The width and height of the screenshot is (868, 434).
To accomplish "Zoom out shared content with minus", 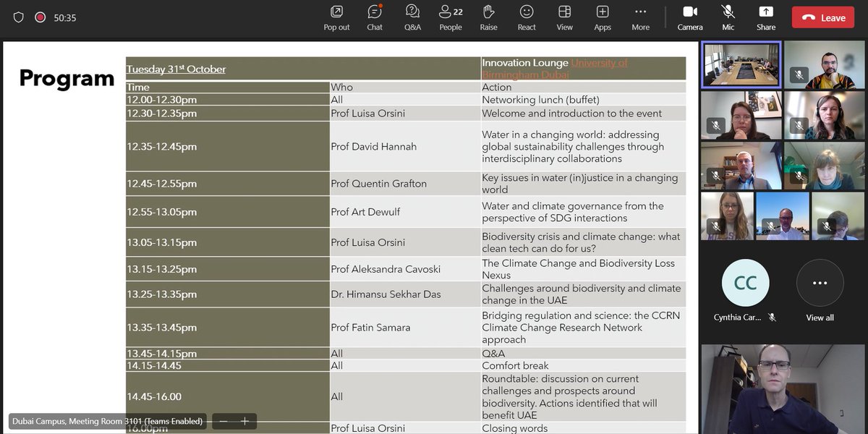I will [224, 421].
